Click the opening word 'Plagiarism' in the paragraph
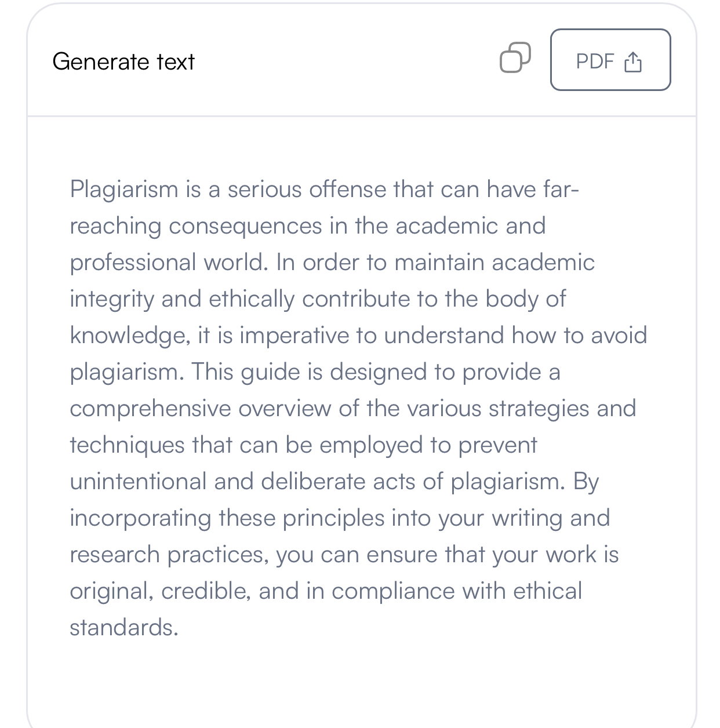This screenshot has width=720, height=728. [x=124, y=190]
